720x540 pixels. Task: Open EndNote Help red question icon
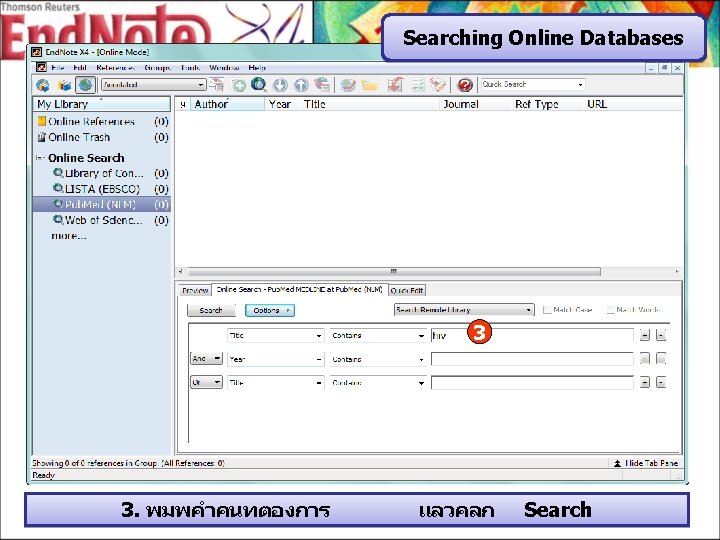(x=465, y=85)
